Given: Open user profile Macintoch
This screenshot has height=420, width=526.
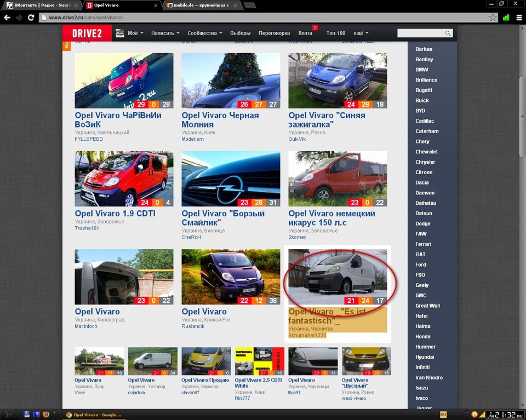Looking at the screenshot, I should tap(86, 326).
